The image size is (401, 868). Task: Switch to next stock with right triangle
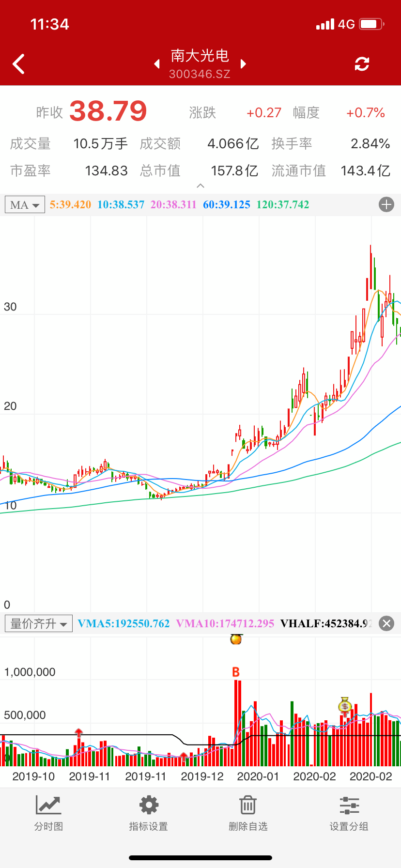point(243,64)
